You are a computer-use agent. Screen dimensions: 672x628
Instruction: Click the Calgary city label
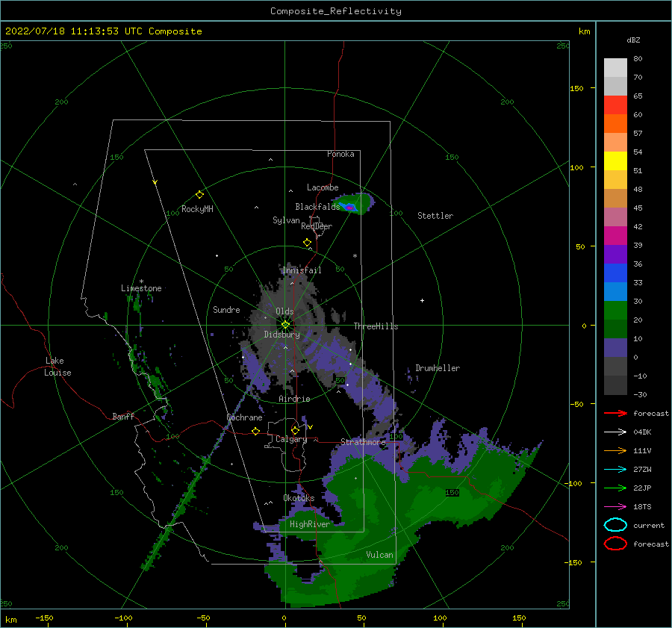pos(291,439)
